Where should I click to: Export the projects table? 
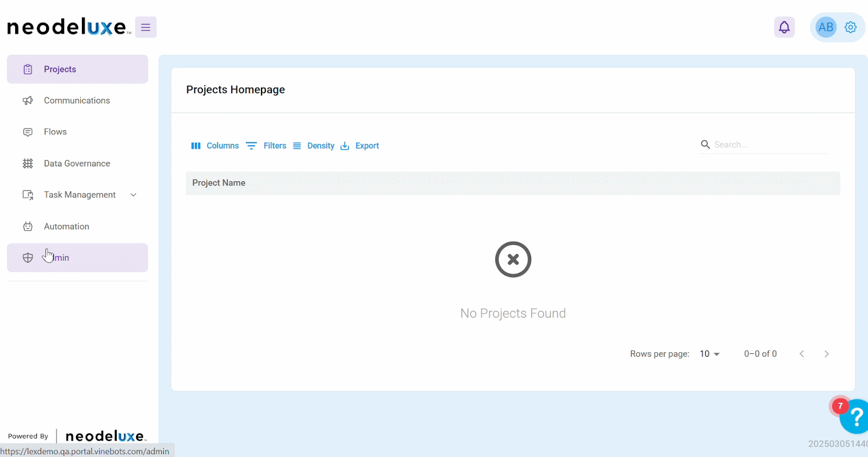[x=360, y=146]
